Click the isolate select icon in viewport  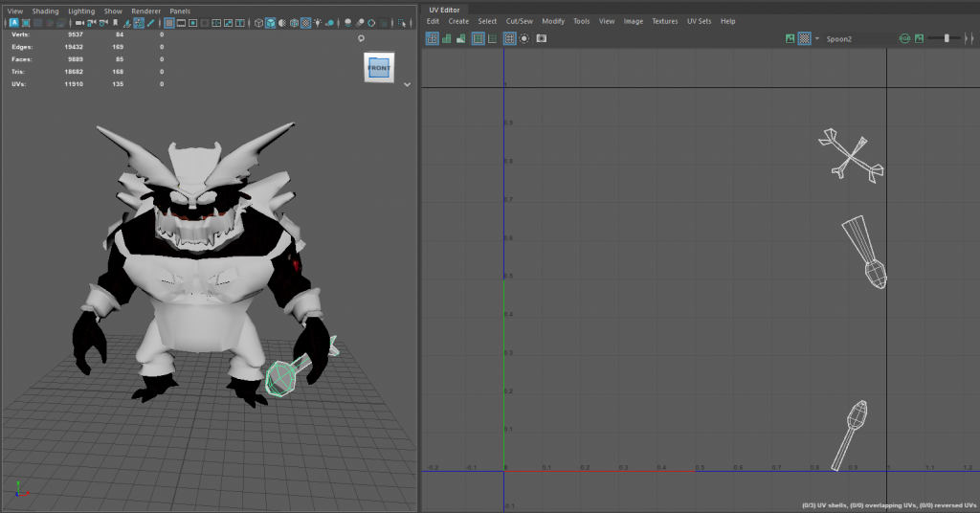401,23
